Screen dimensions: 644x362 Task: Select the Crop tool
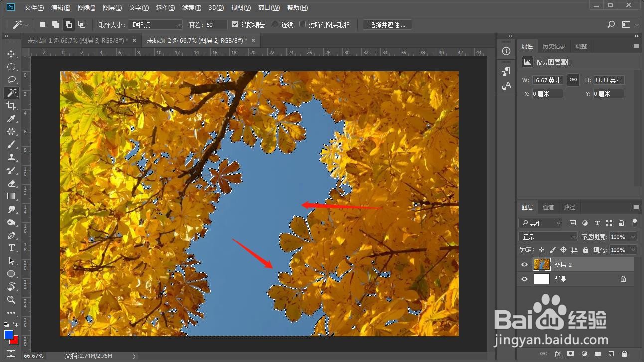coord(11,106)
